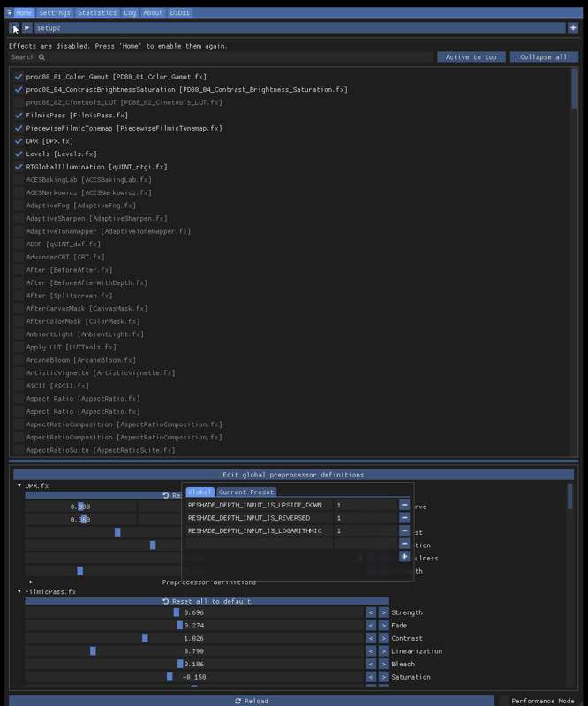
Task: Switch to the Current Preset tab
Action: 246,492
